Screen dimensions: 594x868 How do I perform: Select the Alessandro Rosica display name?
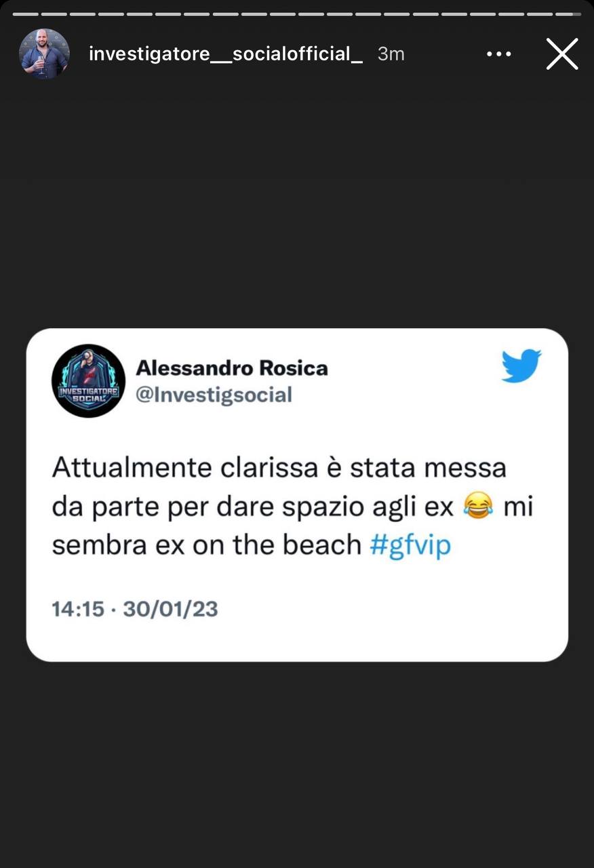pyautogui.click(x=232, y=368)
